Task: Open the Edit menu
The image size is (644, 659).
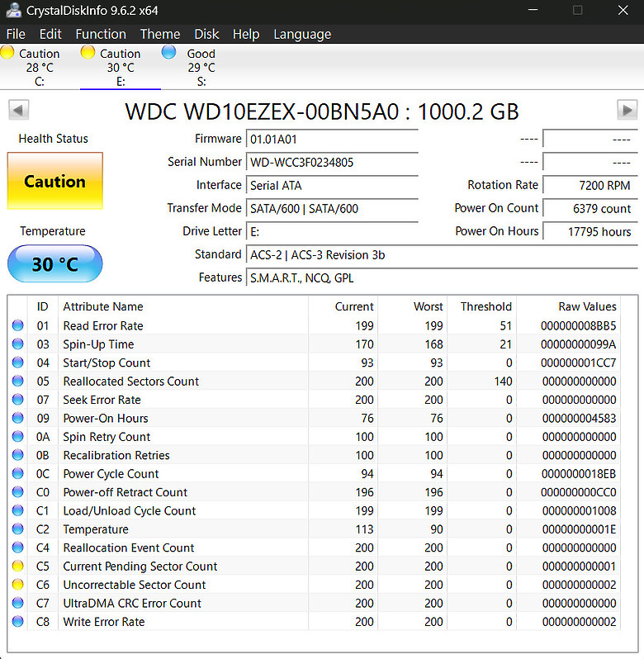Action: pyautogui.click(x=50, y=34)
